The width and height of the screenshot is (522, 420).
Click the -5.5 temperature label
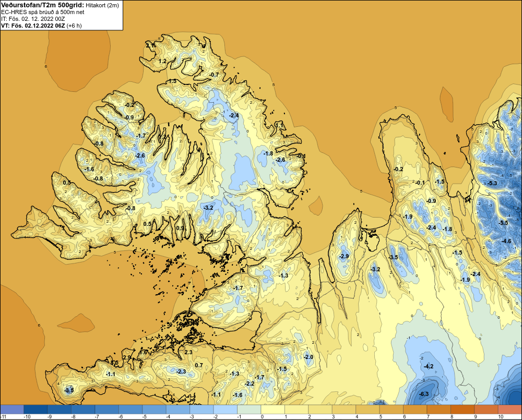click(503, 223)
